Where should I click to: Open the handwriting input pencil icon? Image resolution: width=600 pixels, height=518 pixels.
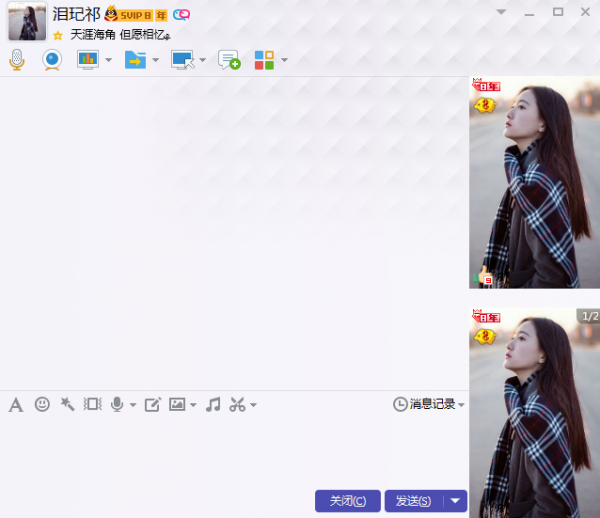(153, 404)
